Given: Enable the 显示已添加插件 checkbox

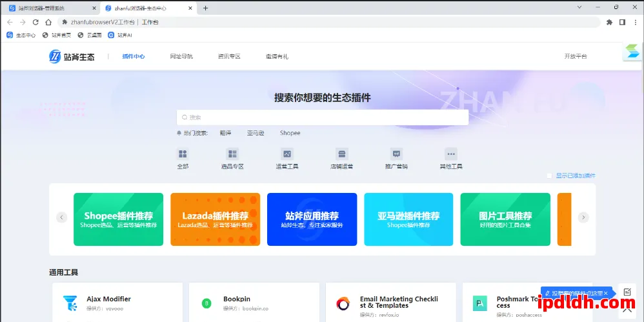Looking at the screenshot, I should click(x=549, y=176).
